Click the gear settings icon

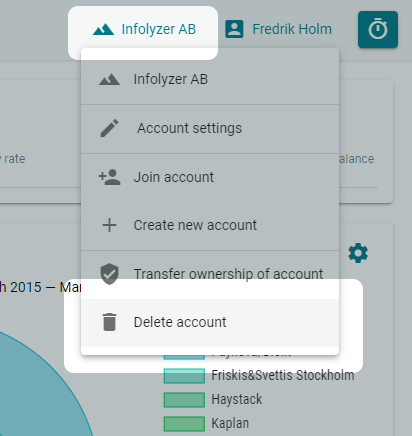click(358, 253)
